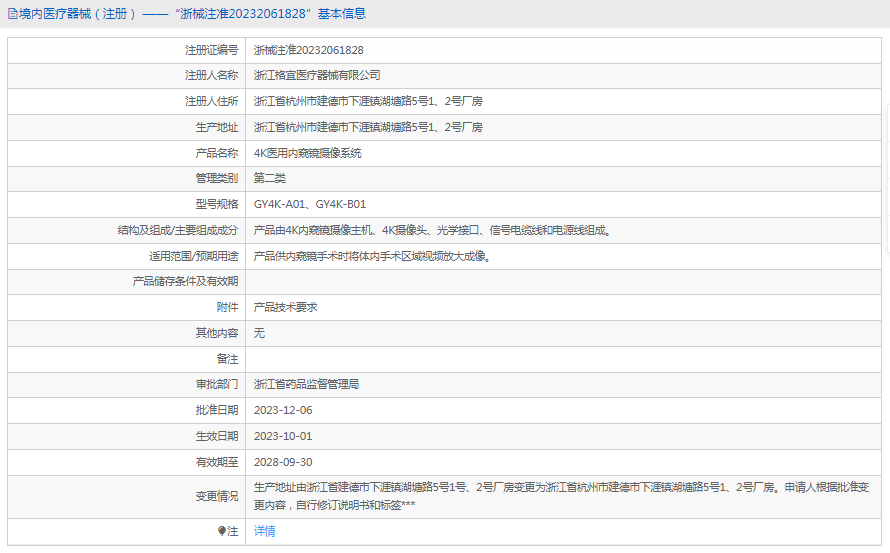Click the 产品储存条件及有效期 label

click(x=185, y=281)
